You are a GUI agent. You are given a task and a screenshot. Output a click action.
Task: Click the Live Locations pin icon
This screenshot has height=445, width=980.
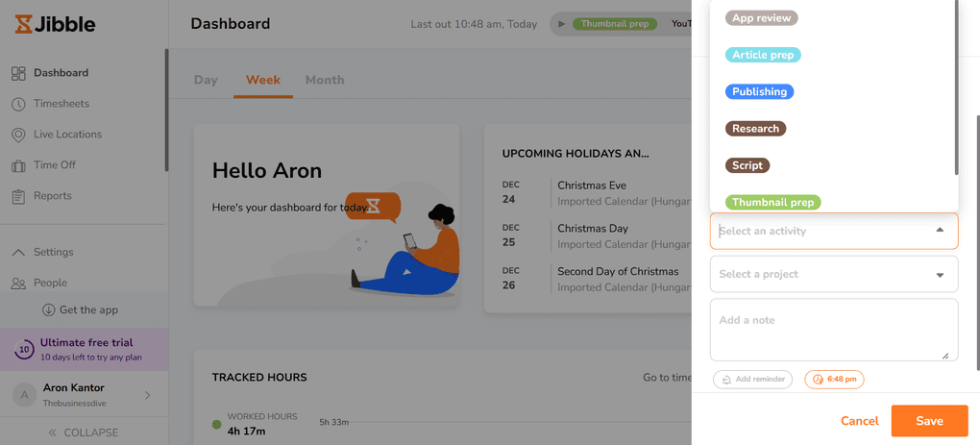coord(18,135)
